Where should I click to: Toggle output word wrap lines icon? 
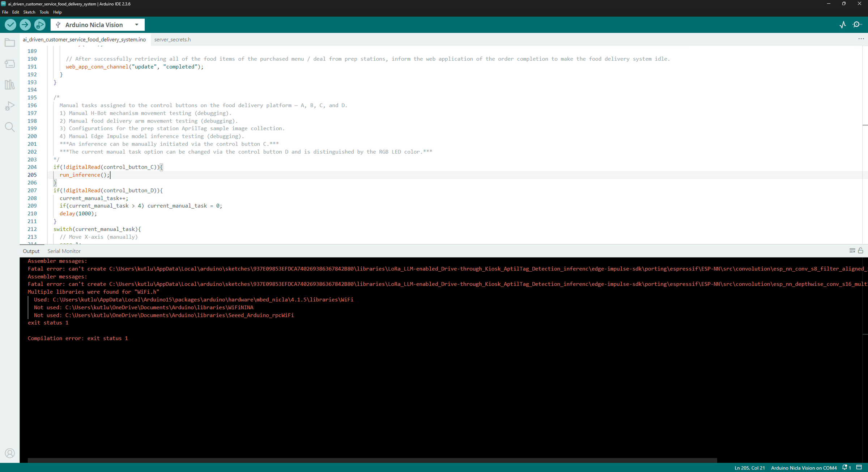(x=852, y=251)
